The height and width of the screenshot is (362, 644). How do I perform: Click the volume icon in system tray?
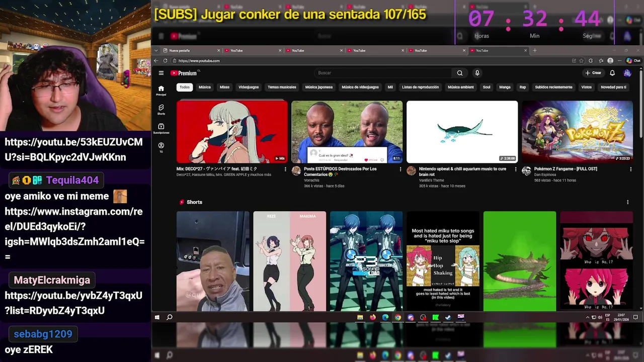(600, 317)
